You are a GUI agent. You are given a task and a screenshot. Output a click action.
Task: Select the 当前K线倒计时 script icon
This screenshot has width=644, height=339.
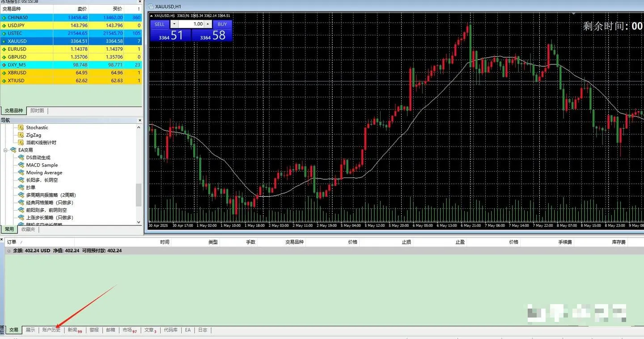coord(20,142)
